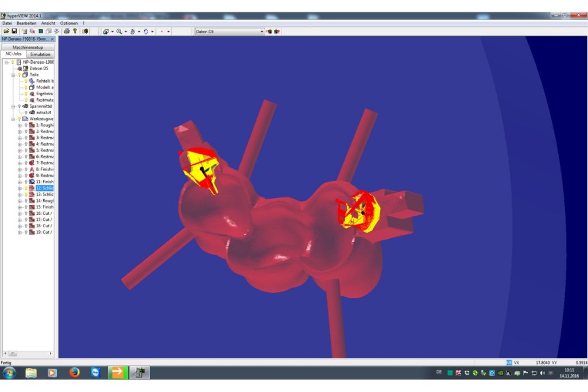
Task: Click the 3D view cube icon
Action: pyautogui.click(x=106, y=32)
